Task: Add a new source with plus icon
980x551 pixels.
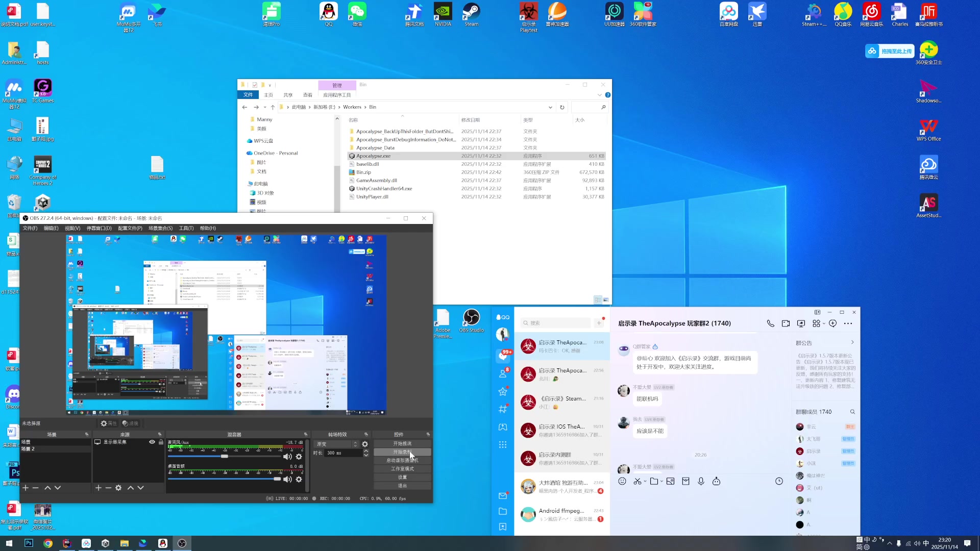Action: coord(99,488)
